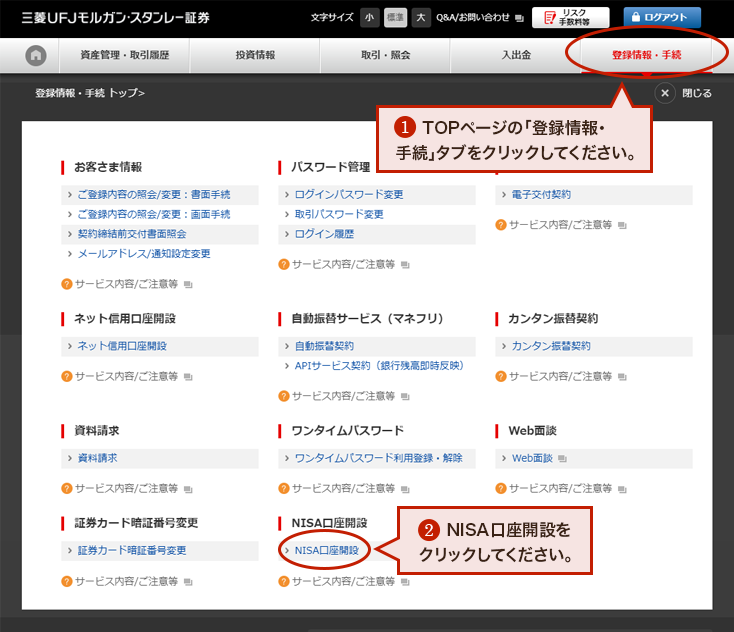Click the risk and fees button

coord(570,17)
